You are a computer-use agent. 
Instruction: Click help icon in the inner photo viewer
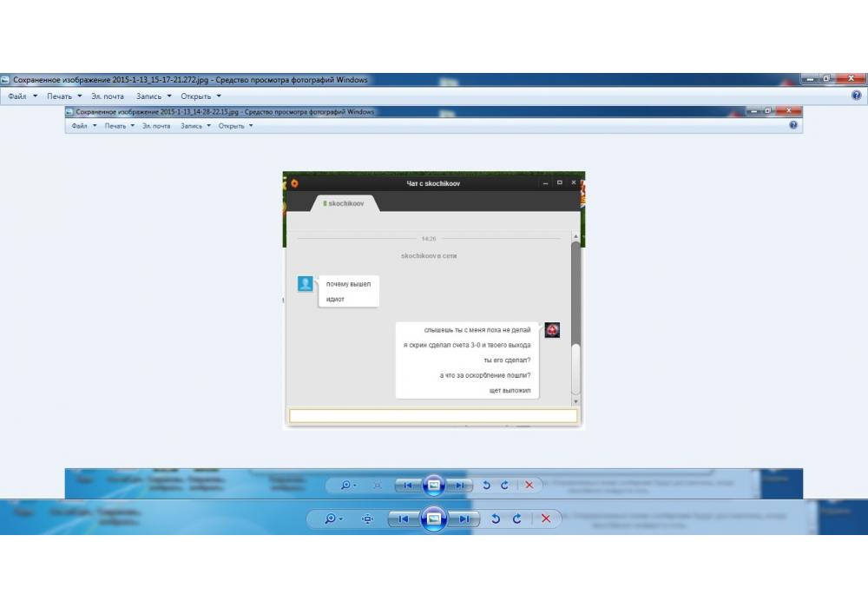point(793,125)
